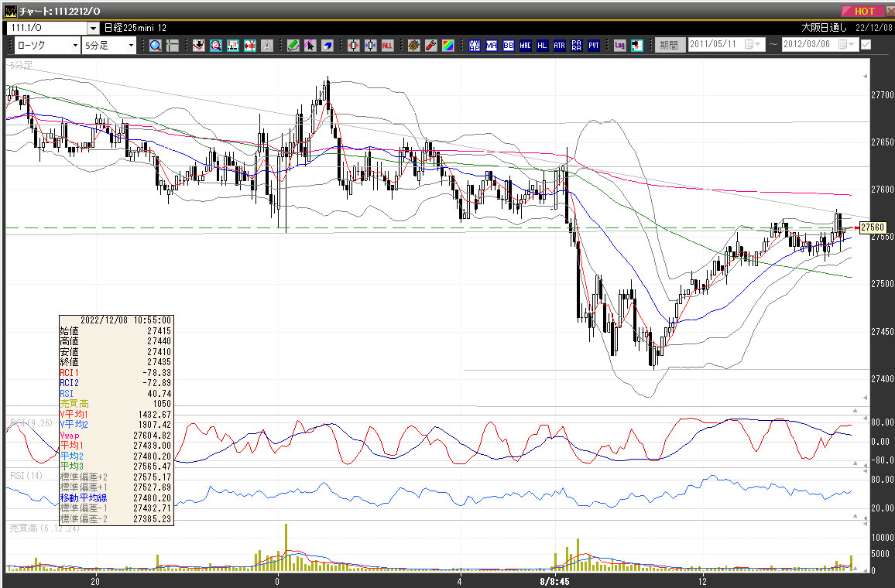Click the magnifying glass zoom icon
The height and width of the screenshot is (588, 895).
(x=156, y=45)
